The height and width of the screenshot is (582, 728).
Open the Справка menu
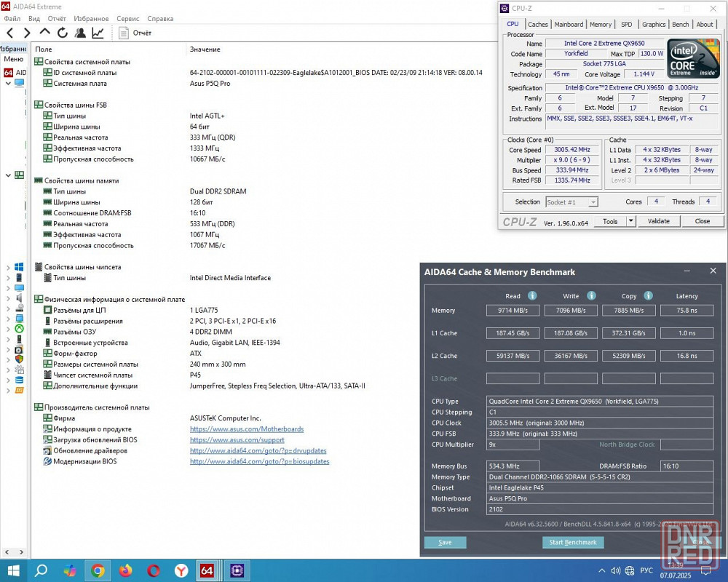pos(160,19)
